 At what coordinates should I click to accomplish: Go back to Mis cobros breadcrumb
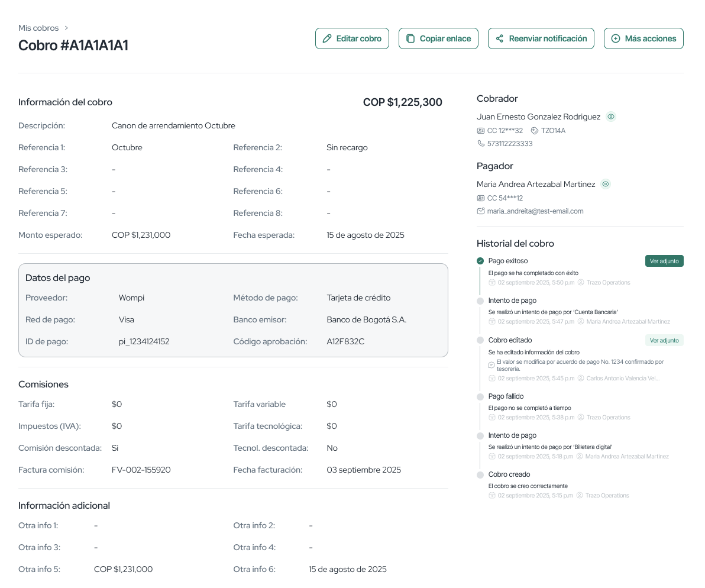pyautogui.click(x=38, y=28)
